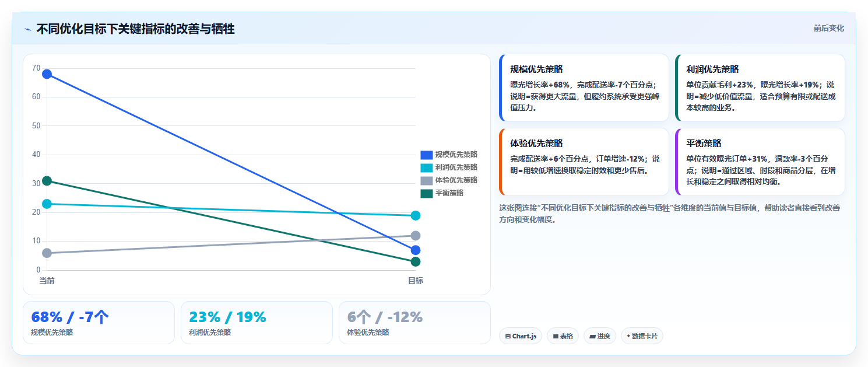The width and height of the screenshot is (868, 367).
Task: Click the lightning icon beside the title
Action: [x=27, y=29]
